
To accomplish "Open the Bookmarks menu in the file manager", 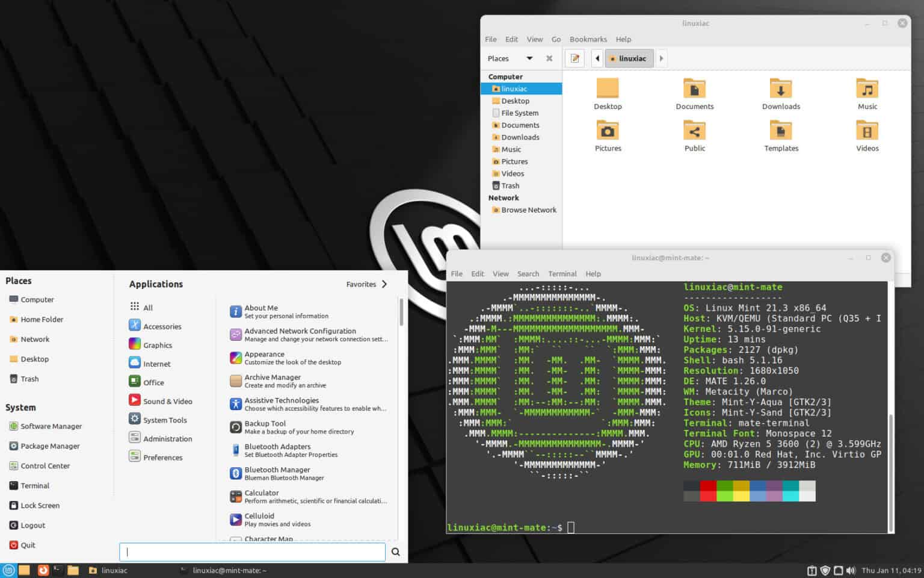I will pyautogui.click(x=588, y=39).
